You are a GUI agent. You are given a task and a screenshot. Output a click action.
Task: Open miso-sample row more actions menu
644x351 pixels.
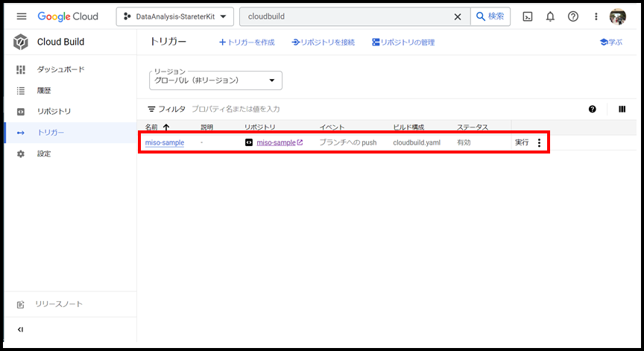[x=540, y=142]
